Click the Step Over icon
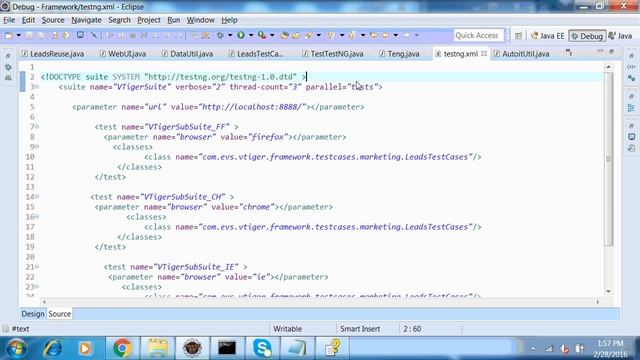 pyautogui.click(x=167, y=36)
